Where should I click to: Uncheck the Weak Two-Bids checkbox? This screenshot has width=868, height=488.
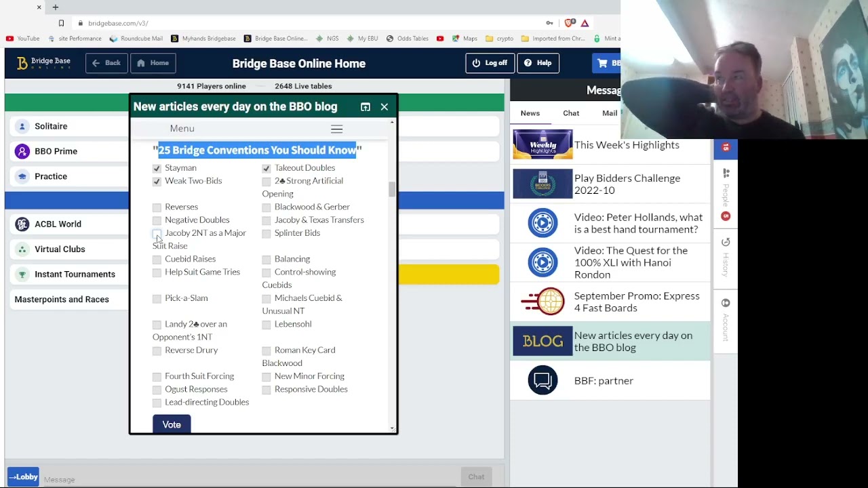[157, 182]
